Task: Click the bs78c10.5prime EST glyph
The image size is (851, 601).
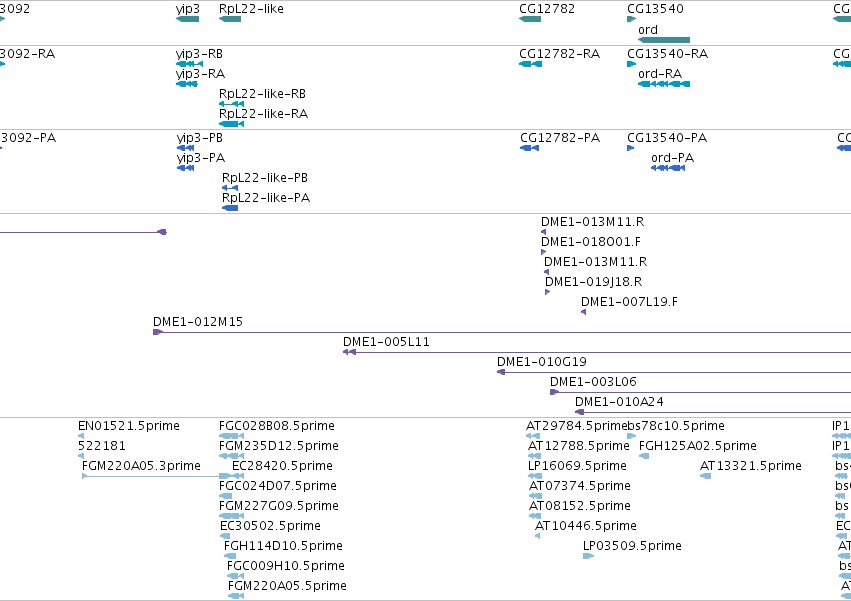Action: point(631,436)
